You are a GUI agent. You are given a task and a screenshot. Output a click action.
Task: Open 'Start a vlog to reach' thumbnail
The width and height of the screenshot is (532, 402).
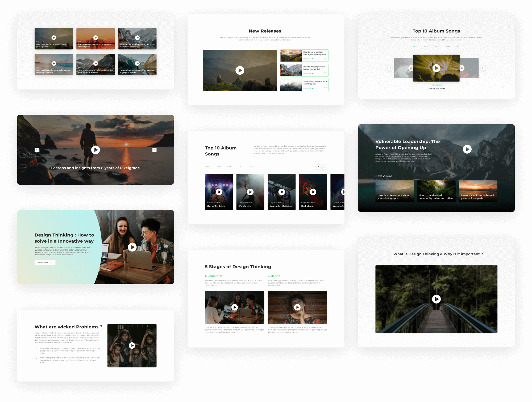[x=291, y=85]
